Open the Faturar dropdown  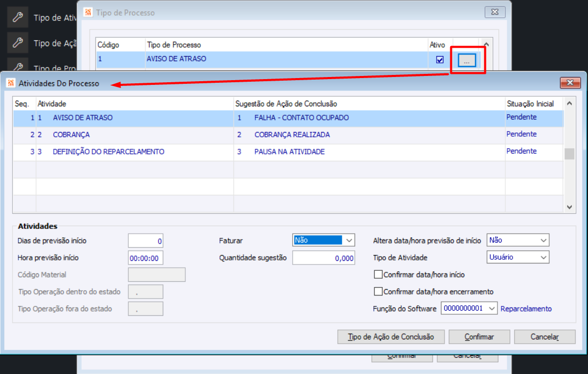[349, 240]
